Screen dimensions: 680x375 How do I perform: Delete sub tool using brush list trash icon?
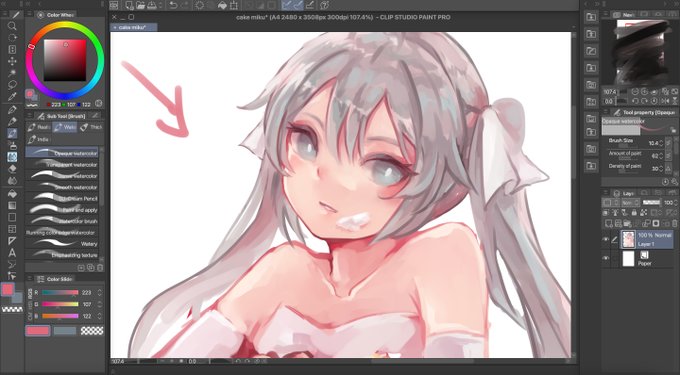100,267
